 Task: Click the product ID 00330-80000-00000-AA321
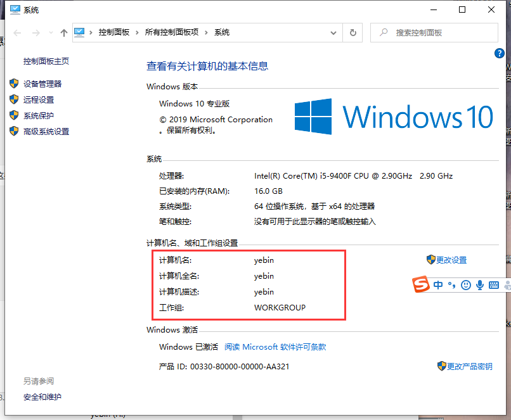(240, 367)
